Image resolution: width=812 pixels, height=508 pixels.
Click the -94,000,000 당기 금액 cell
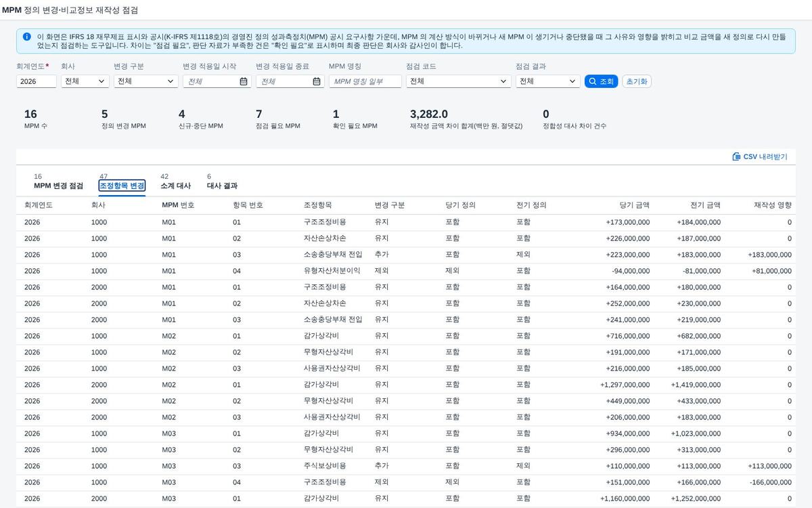click(x=631, y=271)
